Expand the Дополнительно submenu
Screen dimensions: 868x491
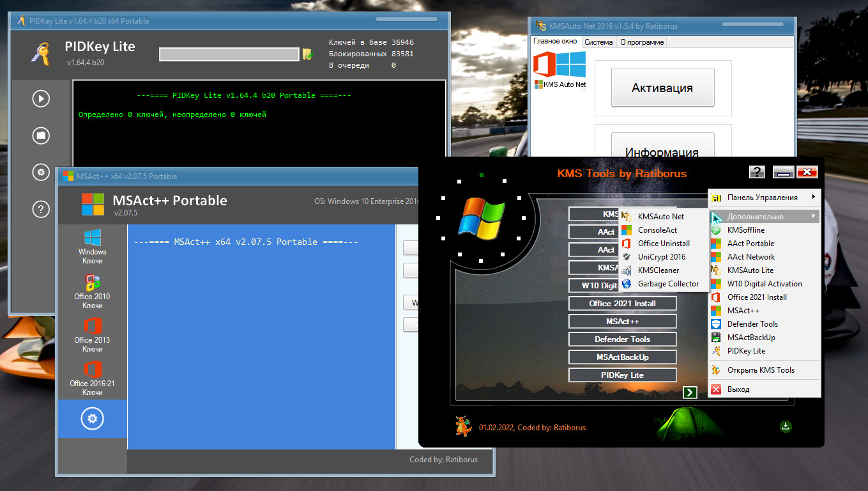(764, 217)
